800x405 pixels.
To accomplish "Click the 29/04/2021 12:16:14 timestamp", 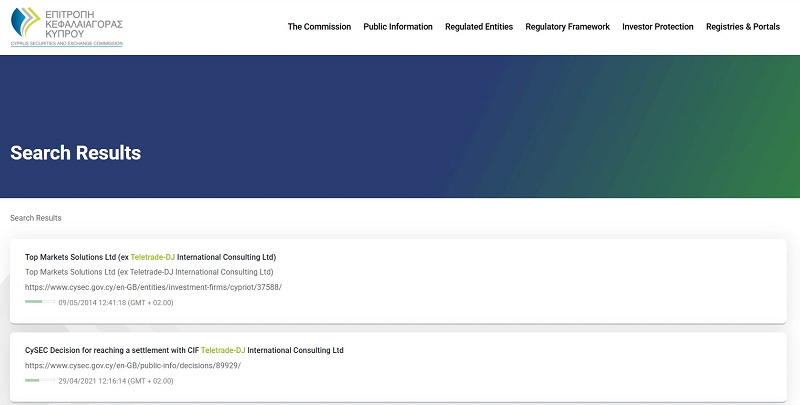I will (x=116, y=381).
